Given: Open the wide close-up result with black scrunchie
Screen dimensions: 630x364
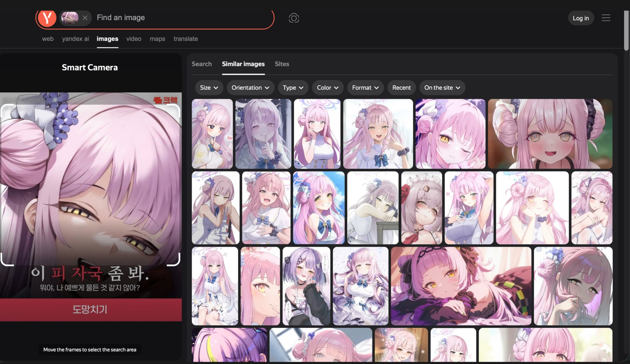Looking at the screenshot, I should point(550,134).
